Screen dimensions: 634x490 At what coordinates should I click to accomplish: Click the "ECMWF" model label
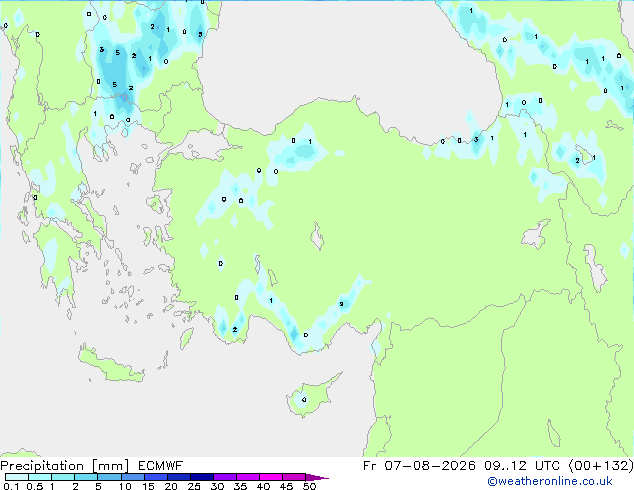point(161,466)
